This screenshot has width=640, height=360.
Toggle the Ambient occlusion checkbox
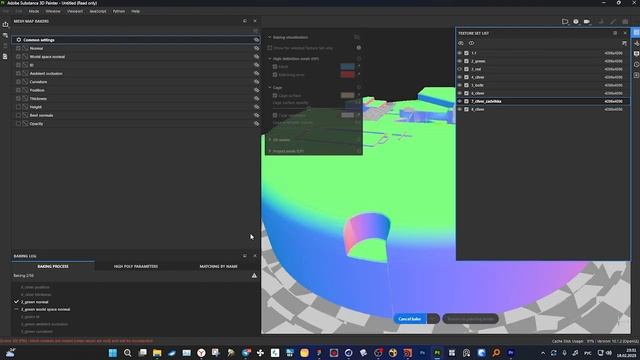tap(18, 73)
